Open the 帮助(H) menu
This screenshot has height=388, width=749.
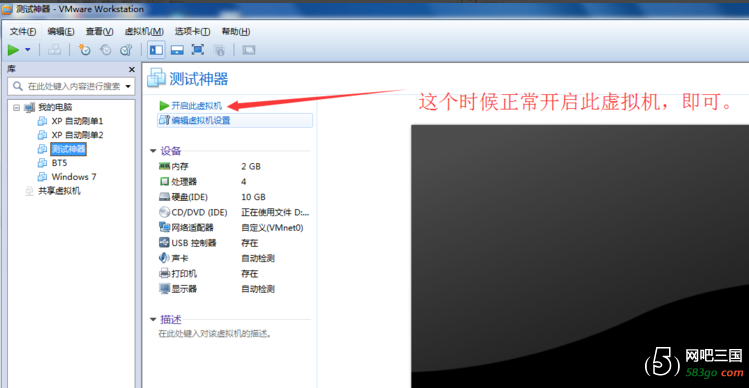(x=235, y=32)
